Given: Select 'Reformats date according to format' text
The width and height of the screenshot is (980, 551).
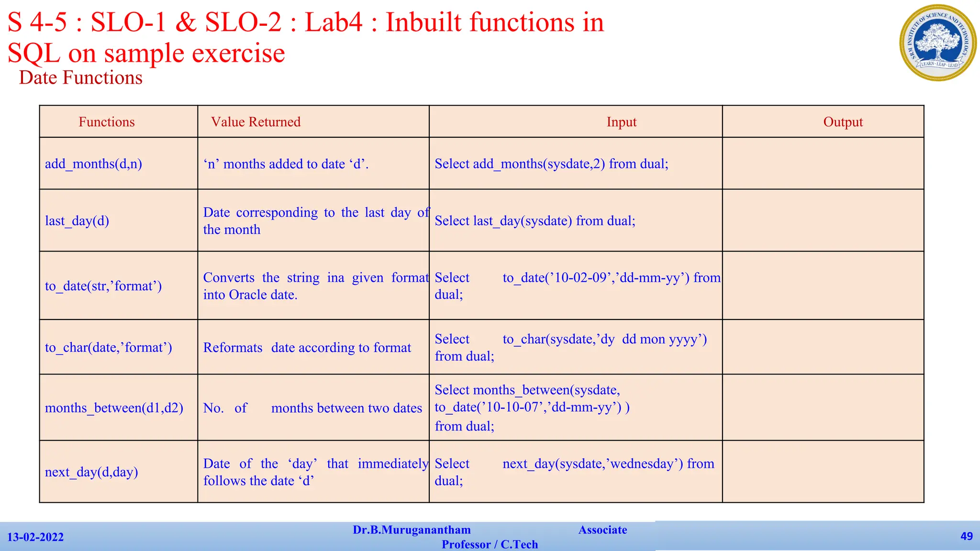Looking at the screenshot, I should point(307,348).
